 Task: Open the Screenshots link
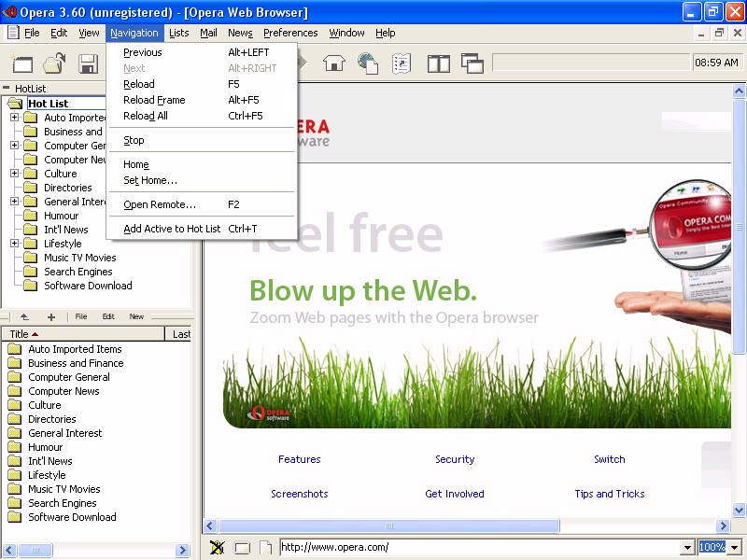tap(299, 494)
